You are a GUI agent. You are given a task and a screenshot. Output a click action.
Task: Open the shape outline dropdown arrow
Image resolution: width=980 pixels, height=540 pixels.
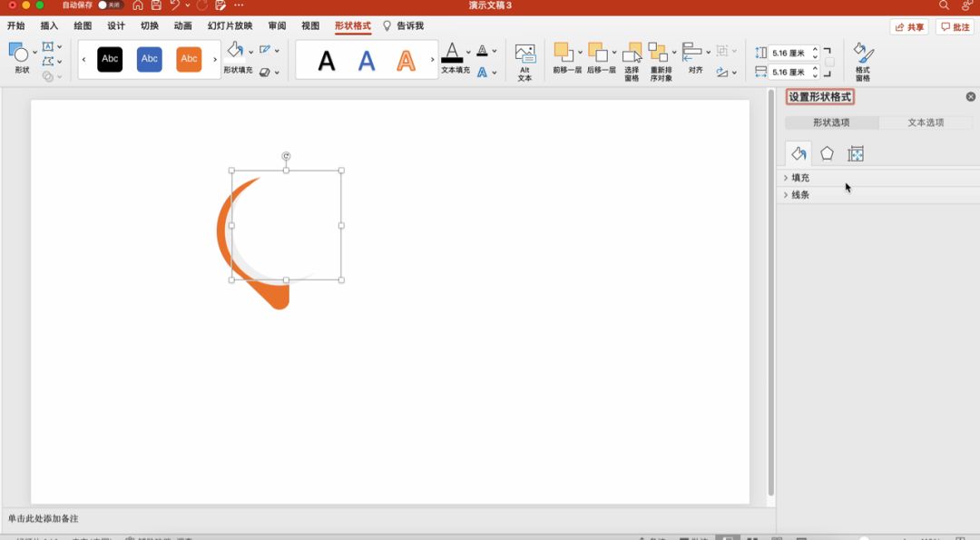[277, 50]
